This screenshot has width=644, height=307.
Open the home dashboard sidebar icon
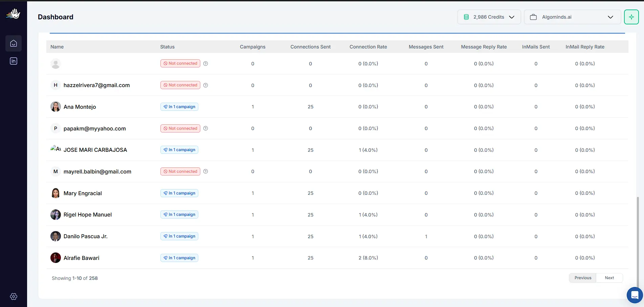coord(14,43)
